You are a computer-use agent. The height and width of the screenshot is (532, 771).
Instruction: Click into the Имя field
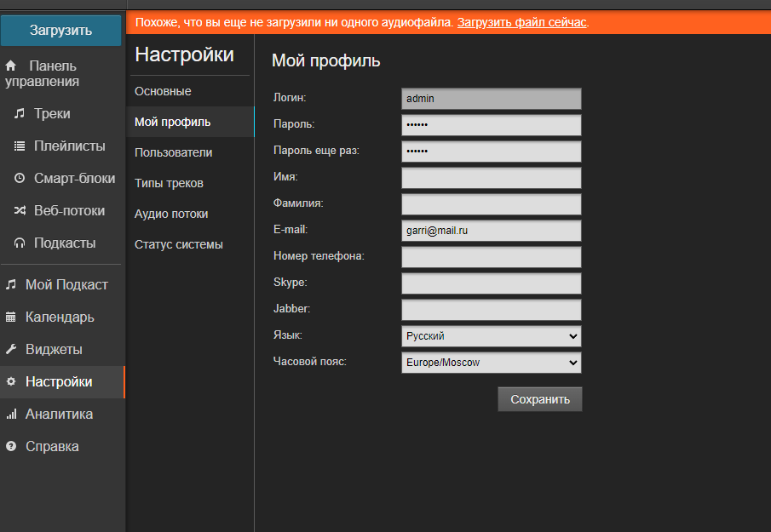(492, 178)
